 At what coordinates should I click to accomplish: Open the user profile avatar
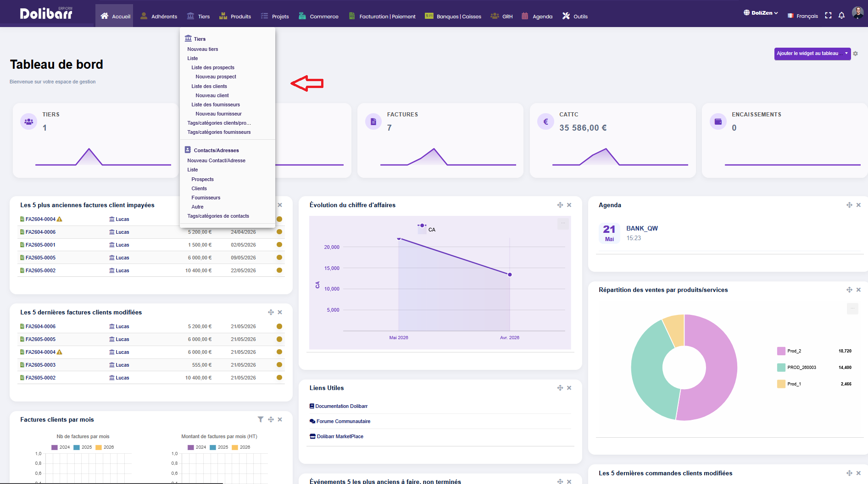(857, 13)
